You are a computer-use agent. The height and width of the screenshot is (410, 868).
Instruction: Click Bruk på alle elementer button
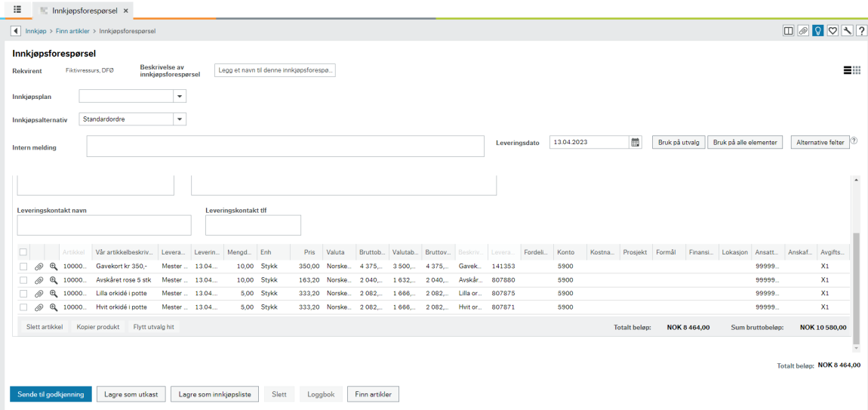(x=745, y=143)
